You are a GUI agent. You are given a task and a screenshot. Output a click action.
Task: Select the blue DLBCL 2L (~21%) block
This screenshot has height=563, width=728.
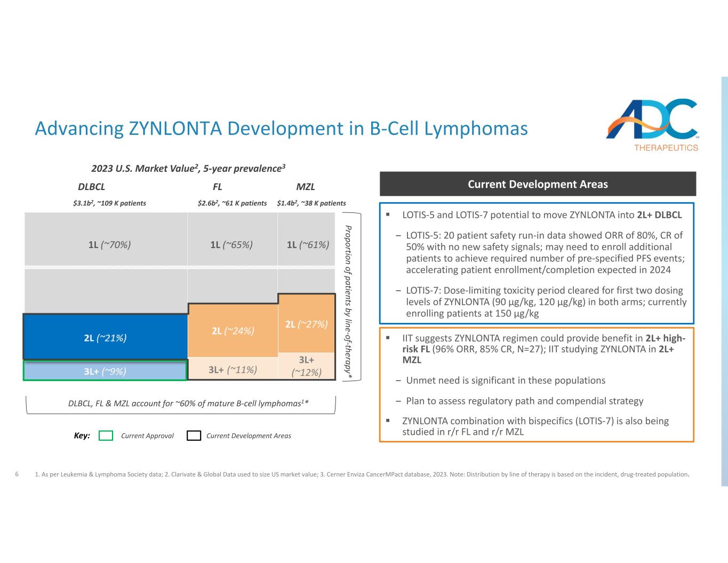(x=105, y=337)
